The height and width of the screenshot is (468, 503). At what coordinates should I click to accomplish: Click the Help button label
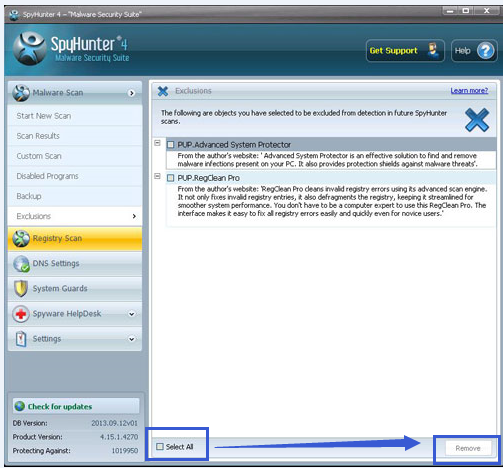pyautogui.click(x=463, y=51)
